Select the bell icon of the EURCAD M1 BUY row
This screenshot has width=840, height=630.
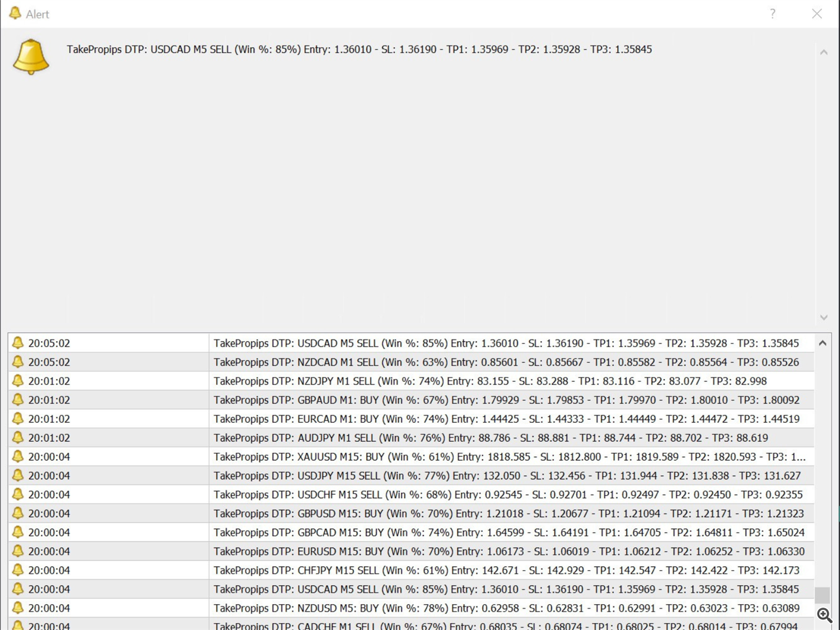click(18, 418)
